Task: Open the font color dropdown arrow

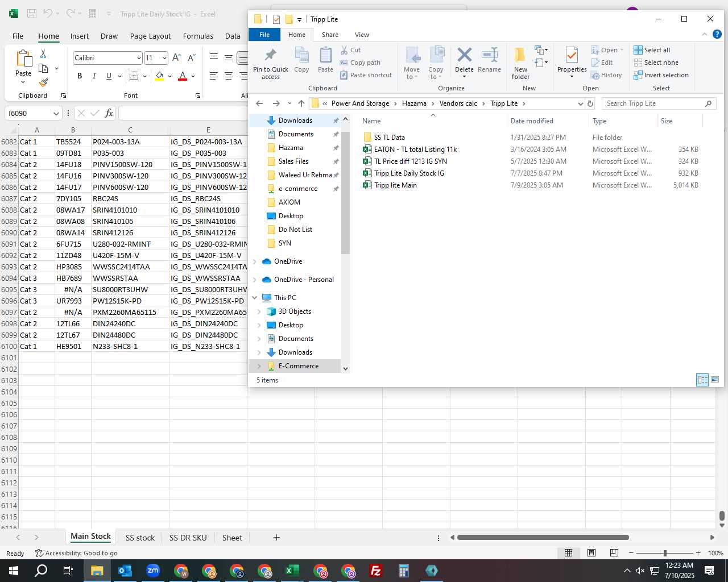Action: [193, 76]
